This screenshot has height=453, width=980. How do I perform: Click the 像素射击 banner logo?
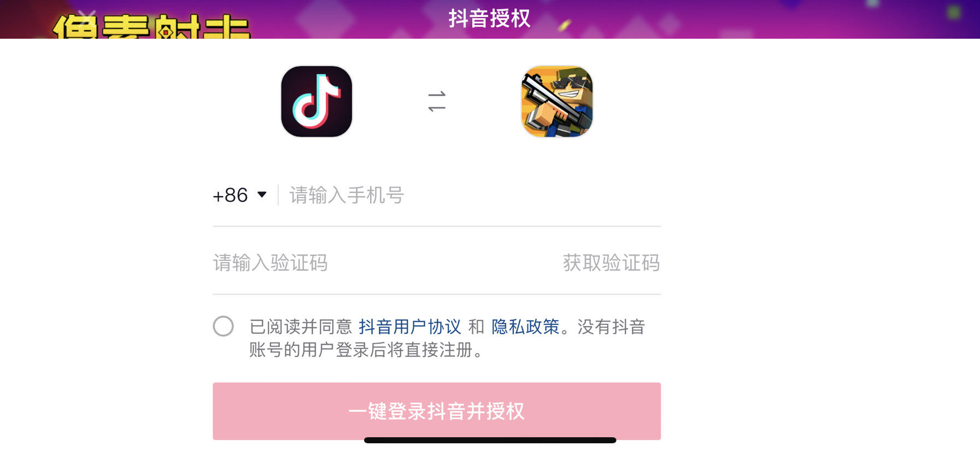coord(151,26)
